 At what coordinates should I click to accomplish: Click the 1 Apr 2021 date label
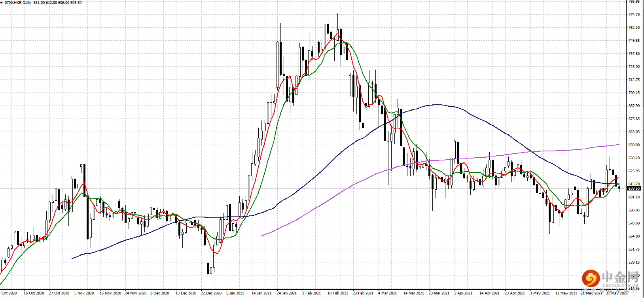[463, 293]
